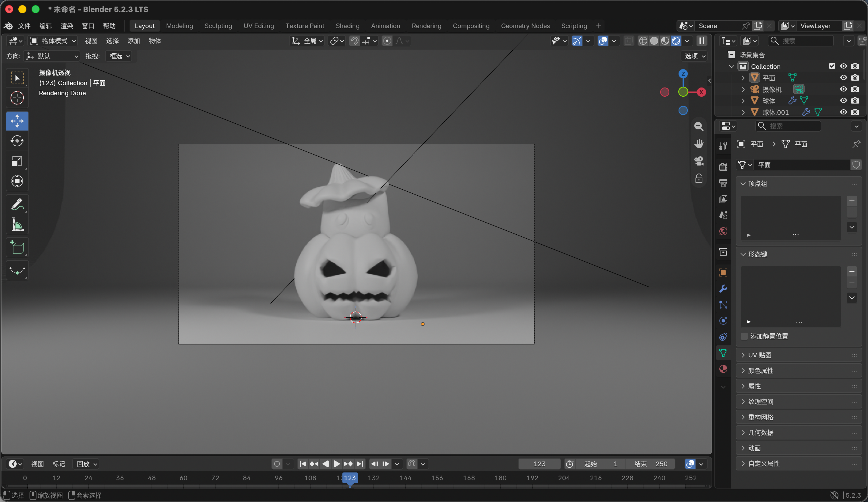The image size is (868, 502).
Task: Open the 物体模式 mode dropdown
Action: point(53,41)
